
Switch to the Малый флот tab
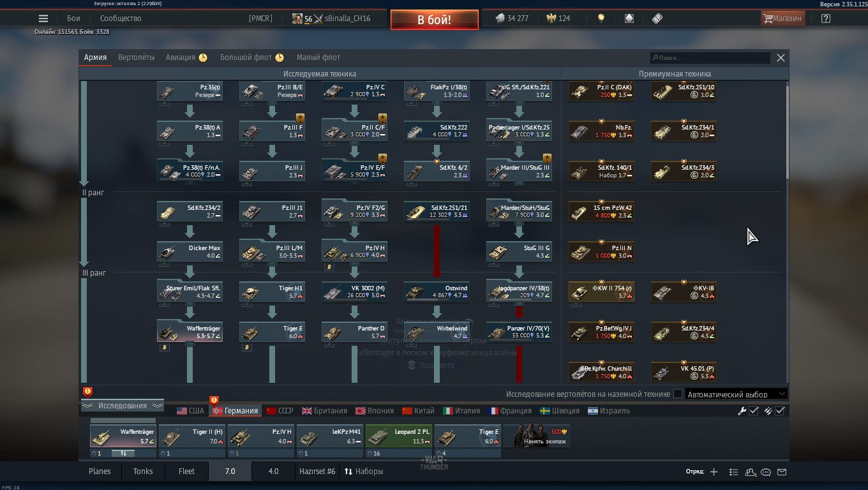[318, 57]
